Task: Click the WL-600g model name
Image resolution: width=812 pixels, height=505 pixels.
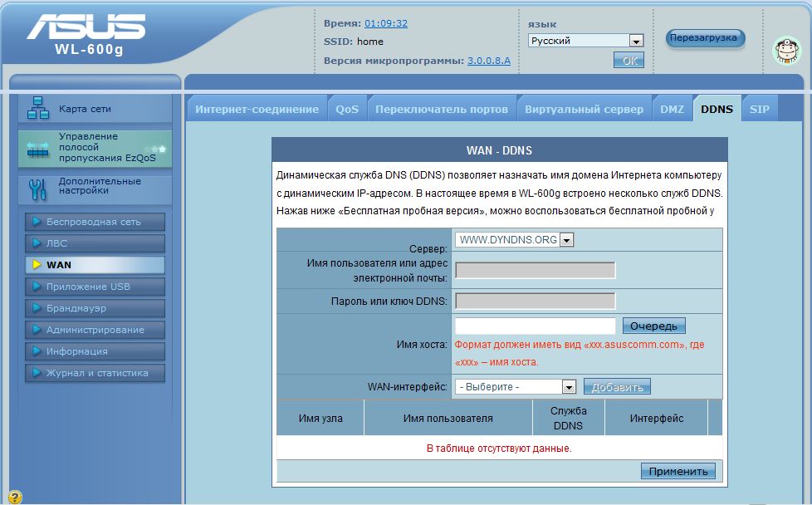Action: click(89, 50)
